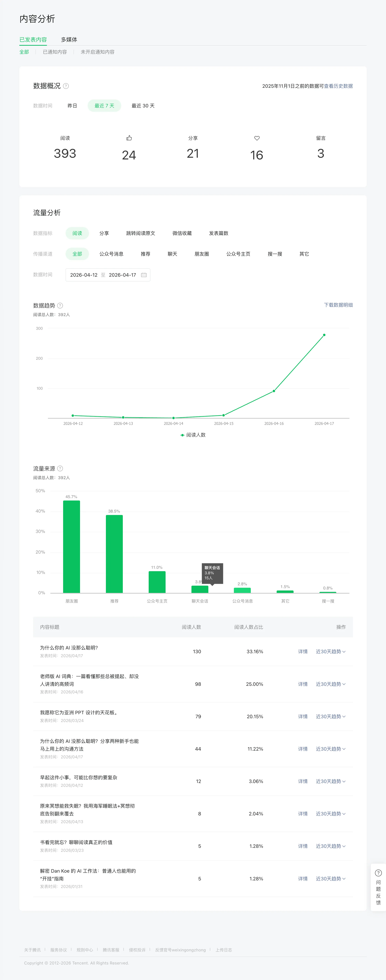This screenshot has height=980, width=386.
Task: Select 发表篇数 metric filter
Action: tap(219, 233)
